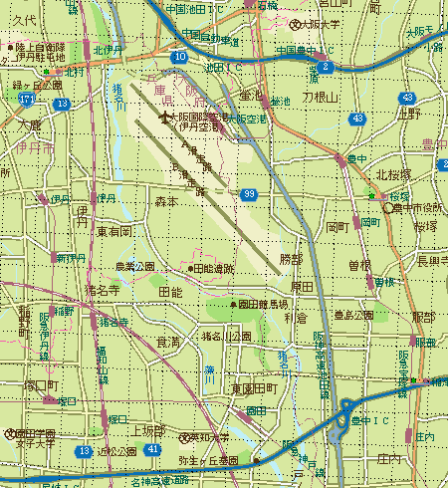Click the 蛍池 station marker
Viewport: 448px width, 488px height.
pos(266,103)
